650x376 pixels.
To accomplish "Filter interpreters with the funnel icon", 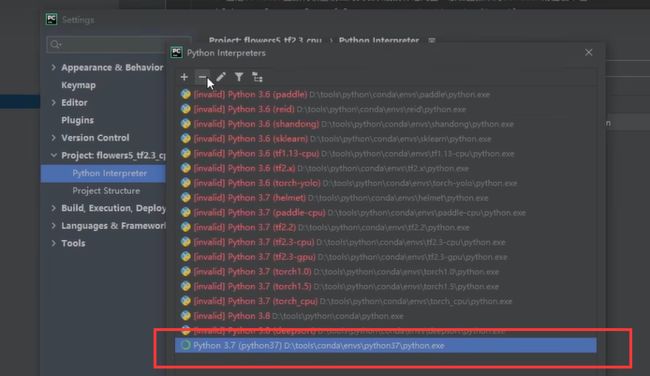I will point(239,77).
